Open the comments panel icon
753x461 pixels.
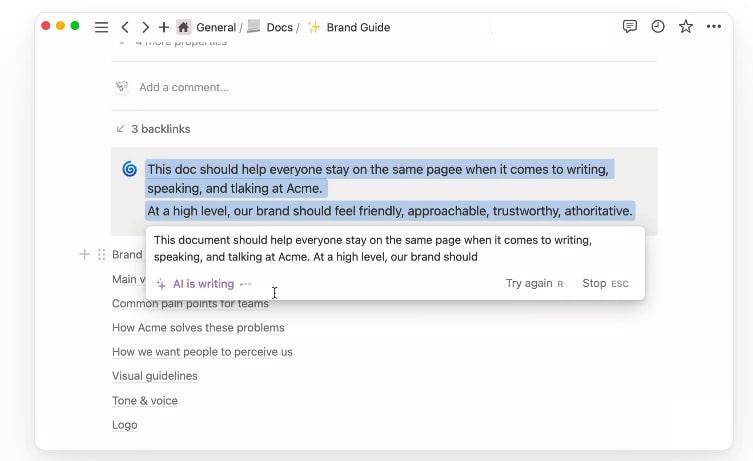[630, 27]
